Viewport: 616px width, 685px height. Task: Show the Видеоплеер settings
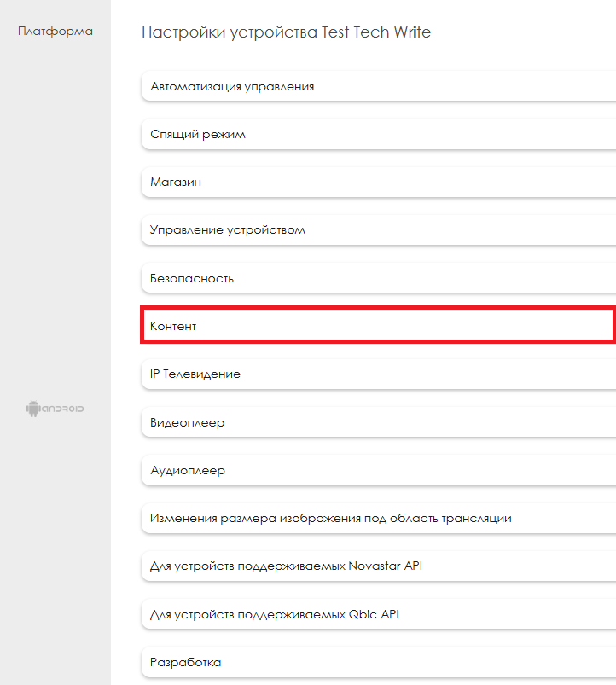pos(188,422)
